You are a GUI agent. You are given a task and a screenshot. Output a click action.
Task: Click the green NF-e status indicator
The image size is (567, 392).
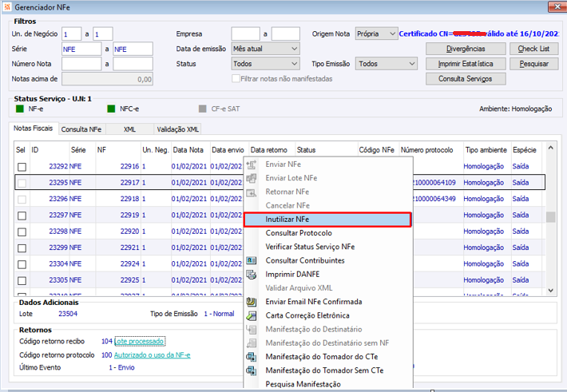(20, 108)
